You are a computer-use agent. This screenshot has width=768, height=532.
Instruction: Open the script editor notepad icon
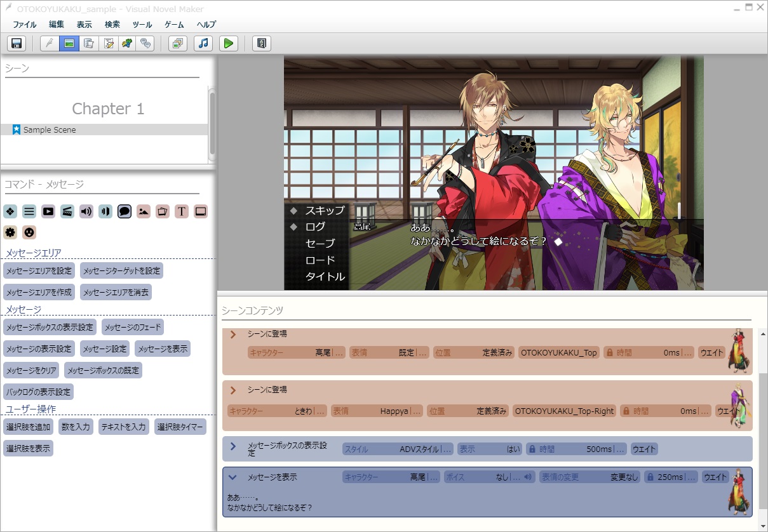[x=109, y=43]
